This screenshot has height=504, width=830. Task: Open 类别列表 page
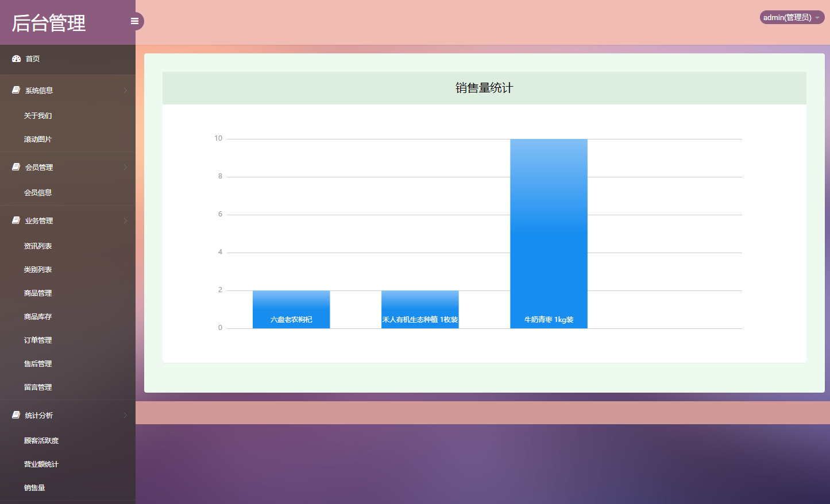(38, 270)
